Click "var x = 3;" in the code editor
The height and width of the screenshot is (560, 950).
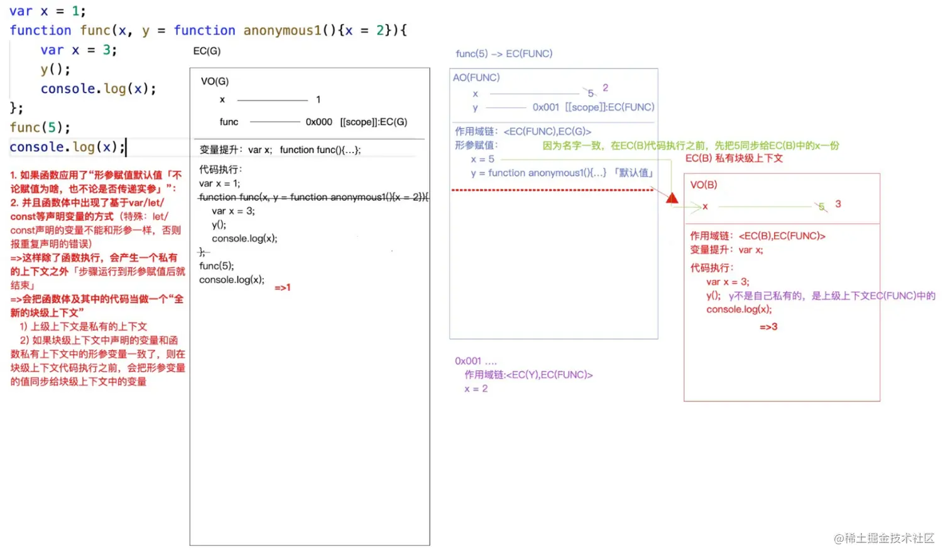pyautogui.click(x=79, y=50)
